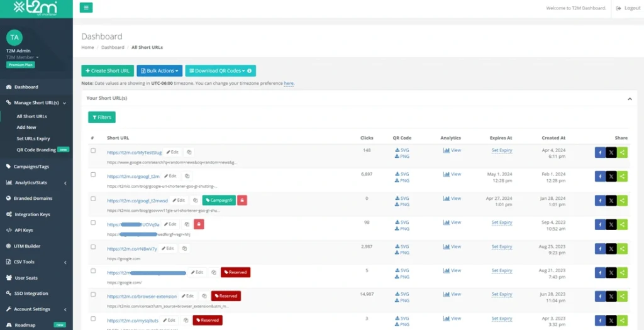Expand the Download QR Codes dropdown
This screenshot has width=644, height=330.
pos(220,71)
